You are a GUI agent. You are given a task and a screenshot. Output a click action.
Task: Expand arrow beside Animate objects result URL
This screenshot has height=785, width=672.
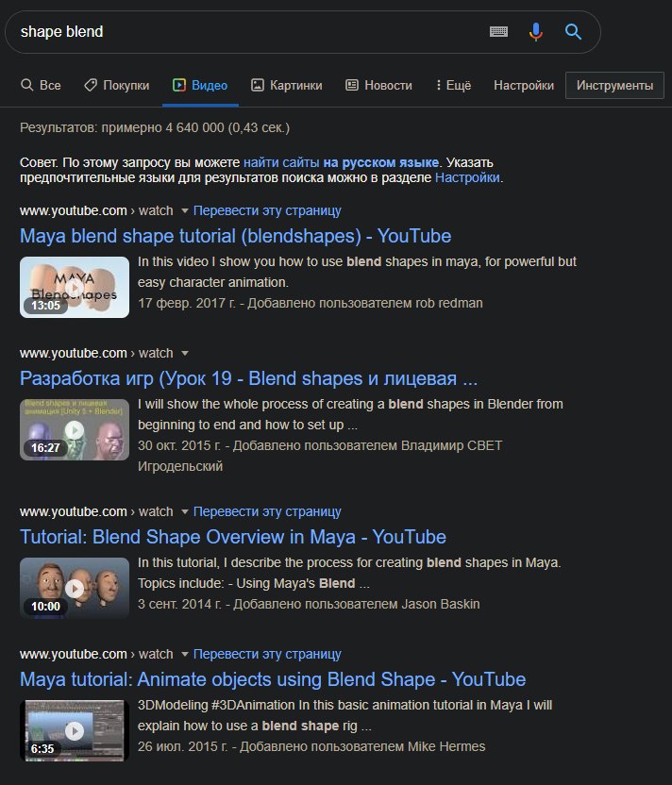point(185,655)
